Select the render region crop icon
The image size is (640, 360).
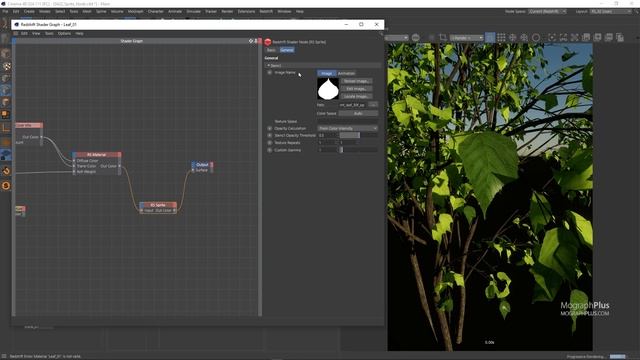click(443, 38)
